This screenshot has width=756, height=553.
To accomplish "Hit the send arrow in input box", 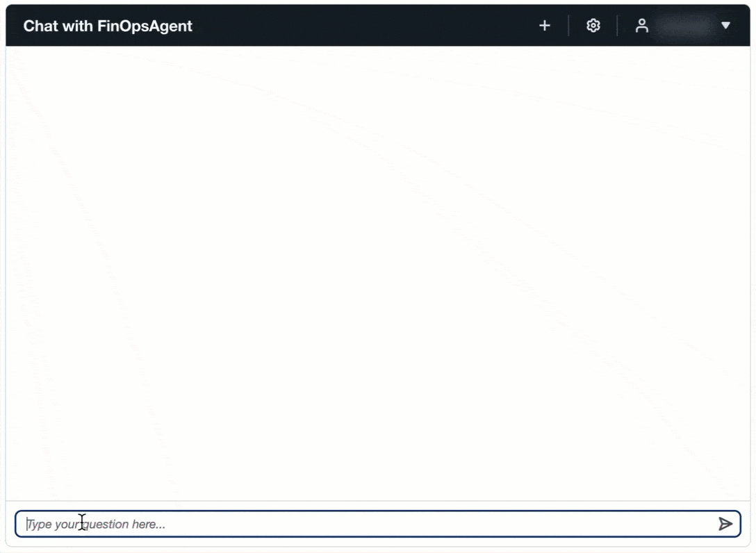I will 725,524.
